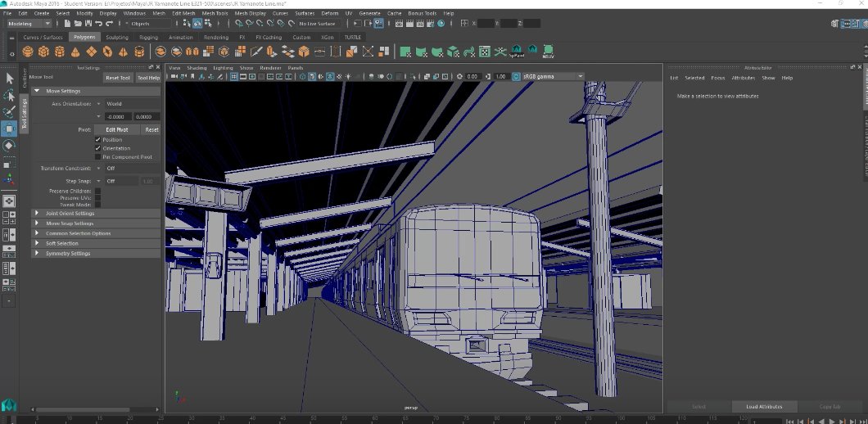Click the Edit Pivot button
868x424 pixels.
[116, 129]
